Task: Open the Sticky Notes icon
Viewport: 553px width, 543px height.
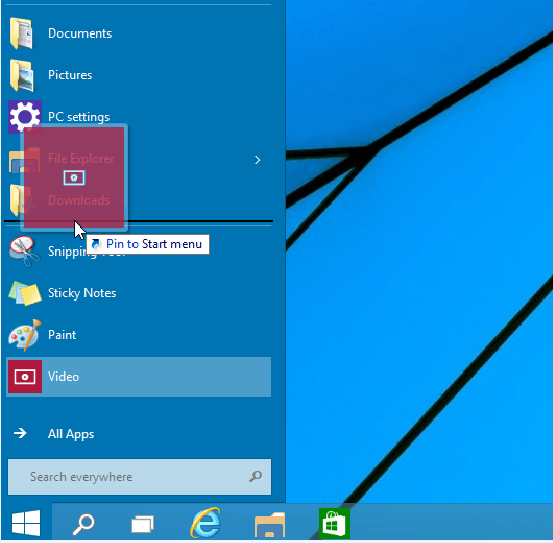Action: [x=25, y=293]
